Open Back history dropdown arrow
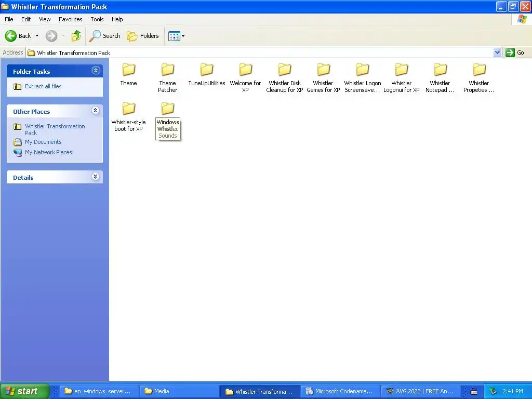532x399 pixels. 37,36
